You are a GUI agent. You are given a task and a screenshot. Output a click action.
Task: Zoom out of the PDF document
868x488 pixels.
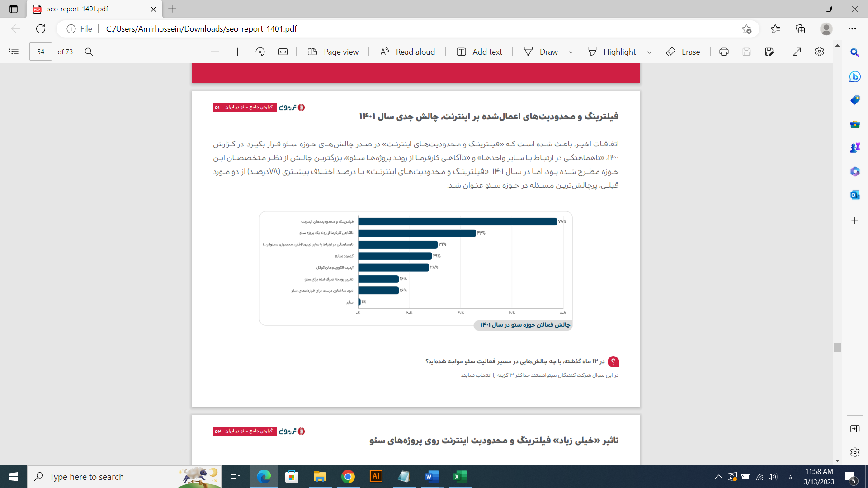click(215, 52)
